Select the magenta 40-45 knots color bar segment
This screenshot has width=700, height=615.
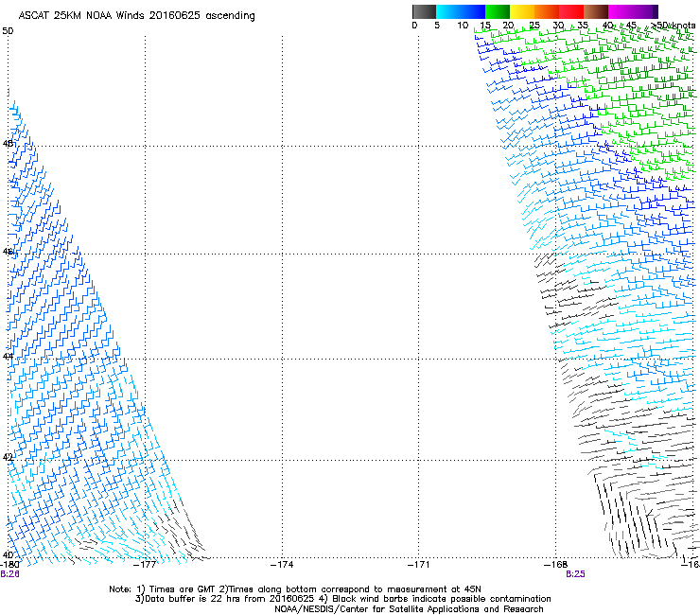pos(621,11)
